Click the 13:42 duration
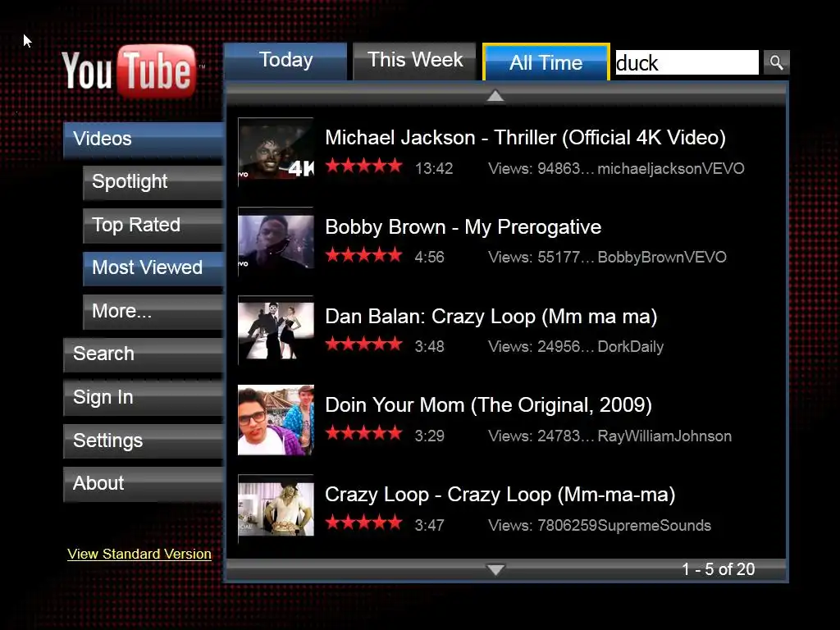Image resolution: width=840 pixels, height=630 pixels. pyautogui.click(x=434, y=169)
